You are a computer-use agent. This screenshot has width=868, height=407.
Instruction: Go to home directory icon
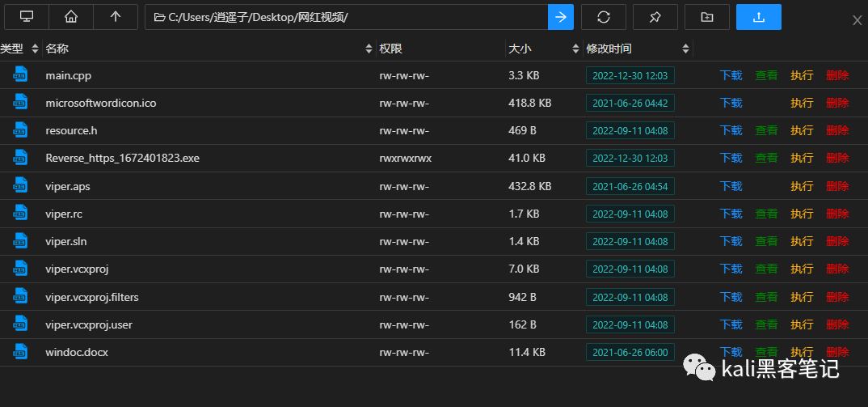click(x=71, y=17)
